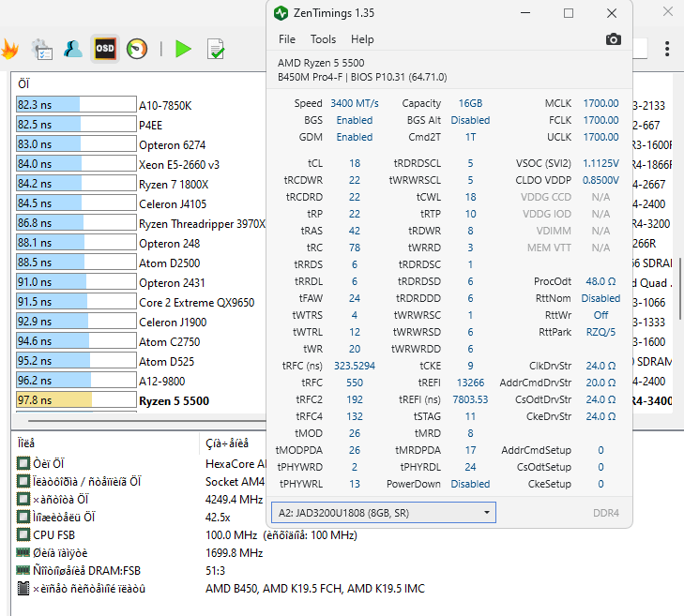Click the tCL value 18
684x616 pixels.
pyautogui.click(x=355, y=163)
